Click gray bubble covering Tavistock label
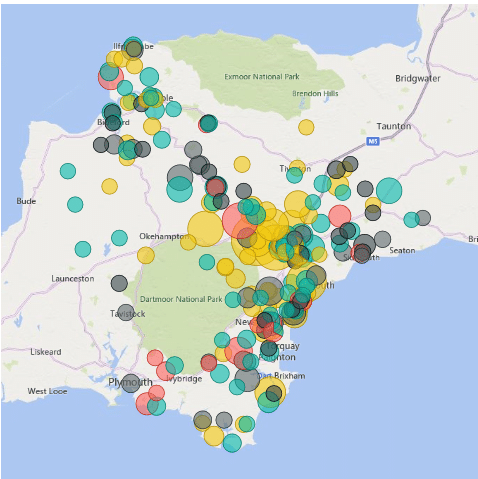The width and height of the screenshot is (478, 479). click(x=126, y=313)
